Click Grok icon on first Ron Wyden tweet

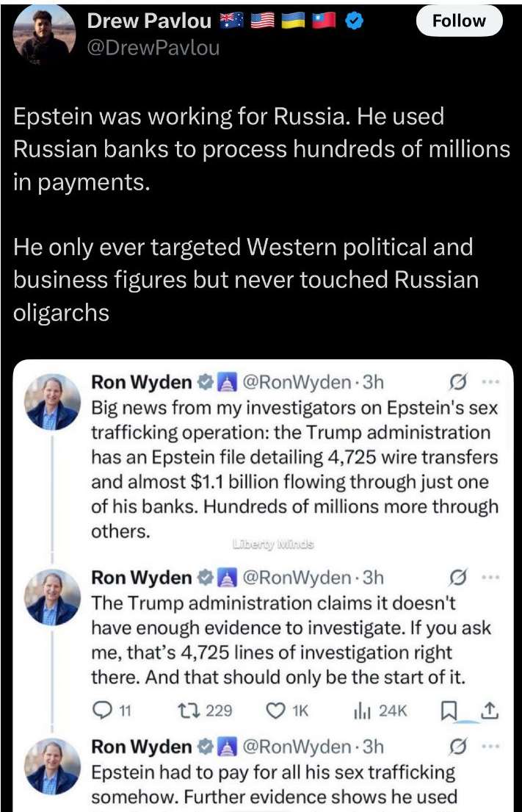458,383
